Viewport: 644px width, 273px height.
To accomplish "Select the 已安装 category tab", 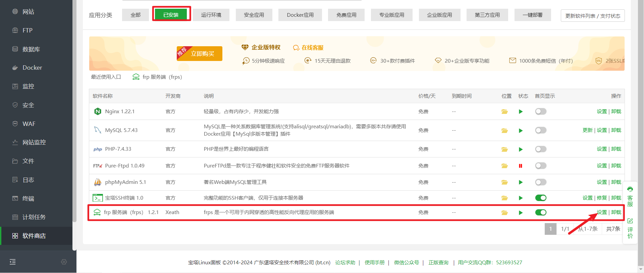I will pyautogui.click(x=171, y=15).
